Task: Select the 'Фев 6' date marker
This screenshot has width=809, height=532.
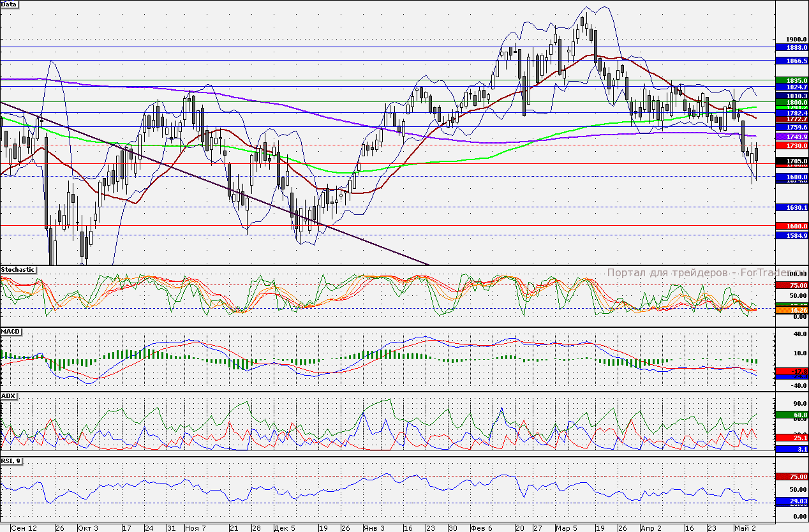Action: tap(480, 528)
